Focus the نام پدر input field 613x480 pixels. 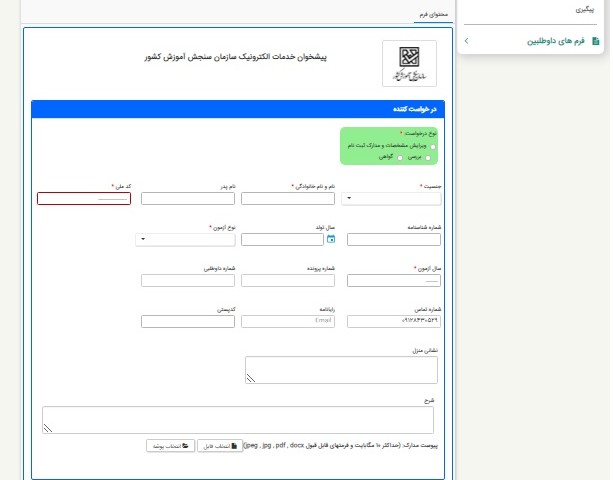click(188, 198)
